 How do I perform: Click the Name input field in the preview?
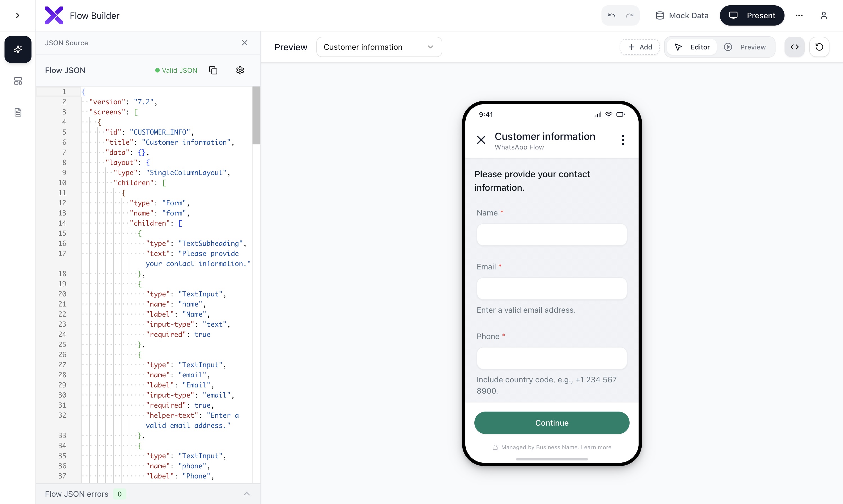(x=551, y=235)
